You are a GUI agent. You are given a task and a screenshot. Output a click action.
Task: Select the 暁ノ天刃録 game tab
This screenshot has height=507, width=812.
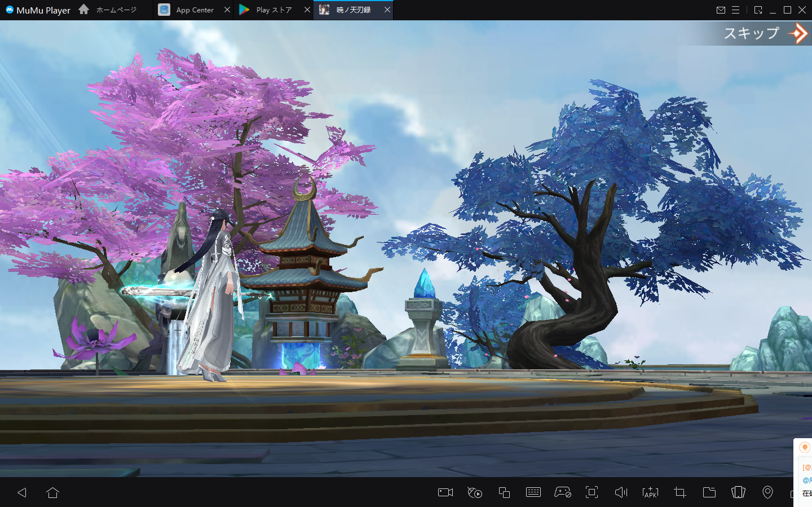pyautogui.click(x=353, y=10)
